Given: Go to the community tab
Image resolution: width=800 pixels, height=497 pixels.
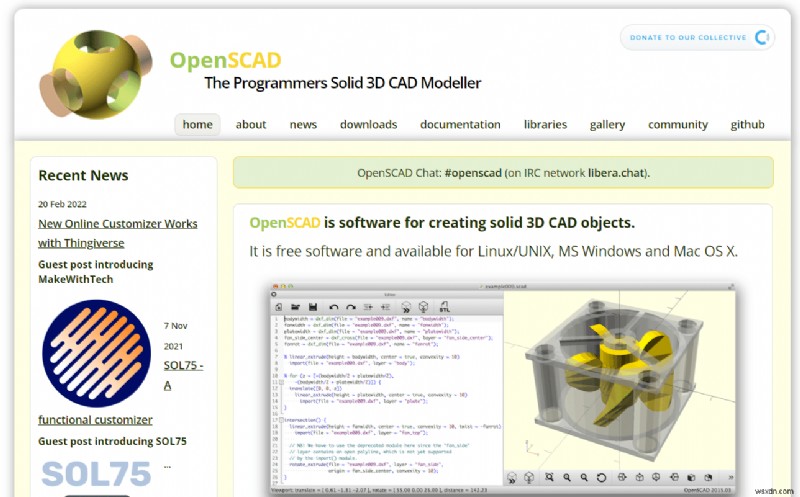Looking at the screenshot, I should [678, 125].
